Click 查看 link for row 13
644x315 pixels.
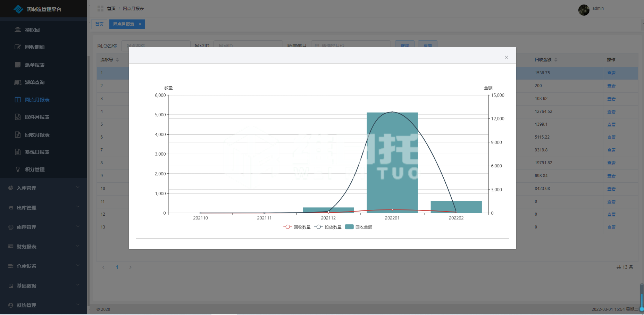pos(611,227)
